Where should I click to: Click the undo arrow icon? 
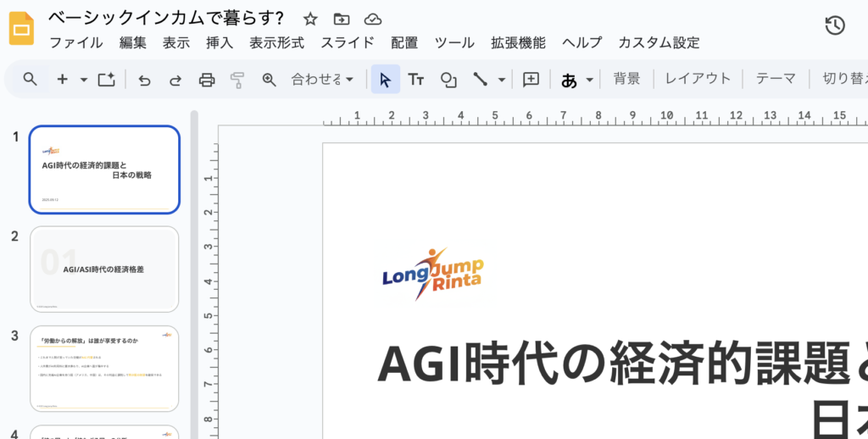144,80
